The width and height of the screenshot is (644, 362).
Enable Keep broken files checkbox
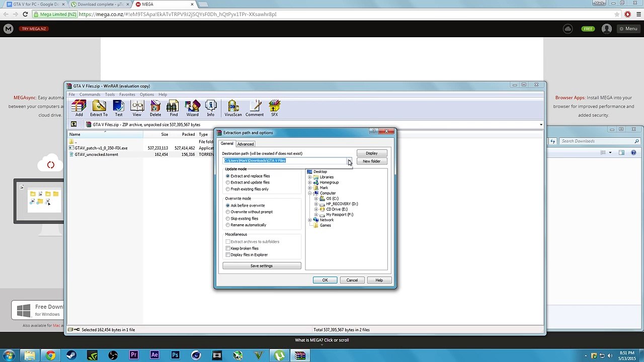coord(228,248)
